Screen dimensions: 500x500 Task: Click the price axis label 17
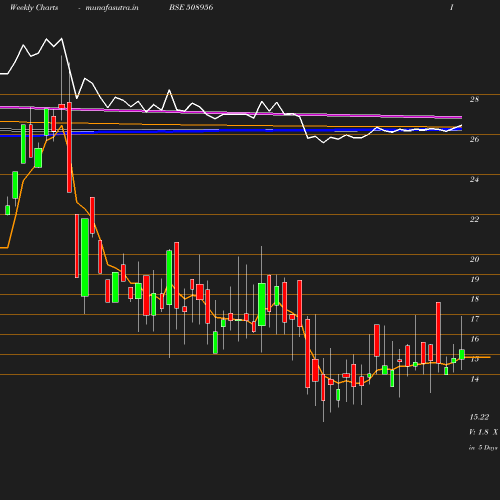click(x=474, y=319)
